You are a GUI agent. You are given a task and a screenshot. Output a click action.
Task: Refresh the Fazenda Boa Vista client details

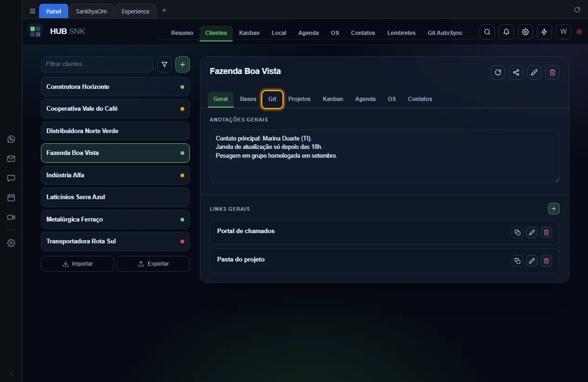[498, 72]
